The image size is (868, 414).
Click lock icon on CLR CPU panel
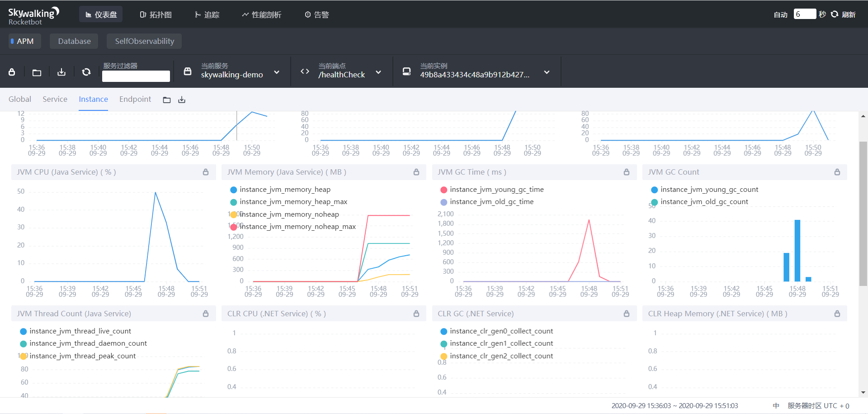(416, 314)
